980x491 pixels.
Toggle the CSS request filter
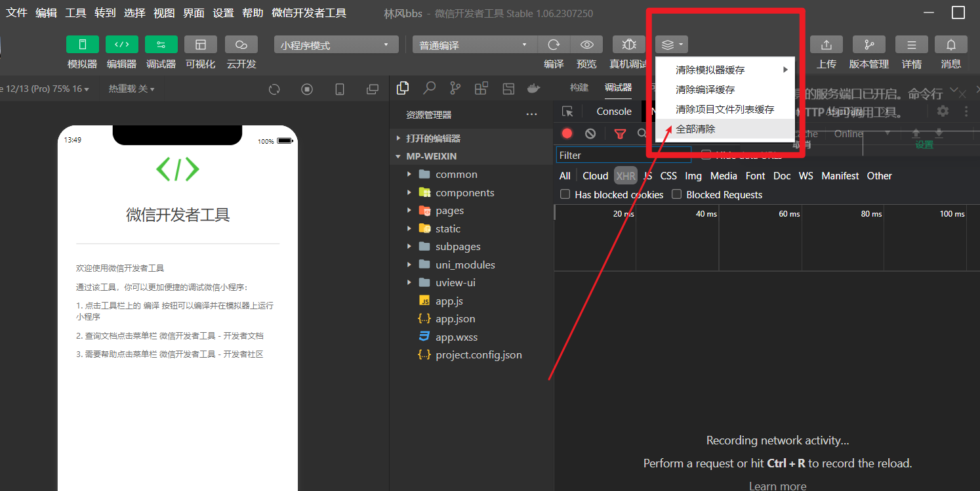click(668, 176)
